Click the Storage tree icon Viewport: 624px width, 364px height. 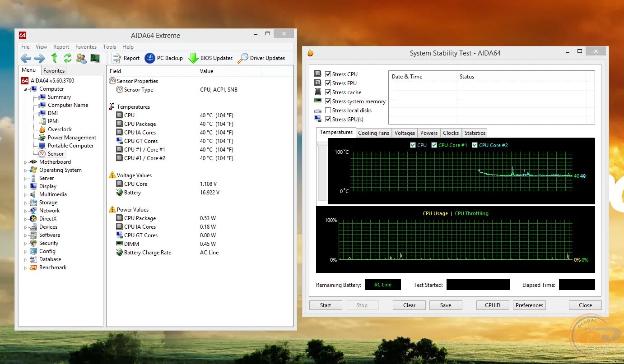pyautogui.click(x=33, y=203)
